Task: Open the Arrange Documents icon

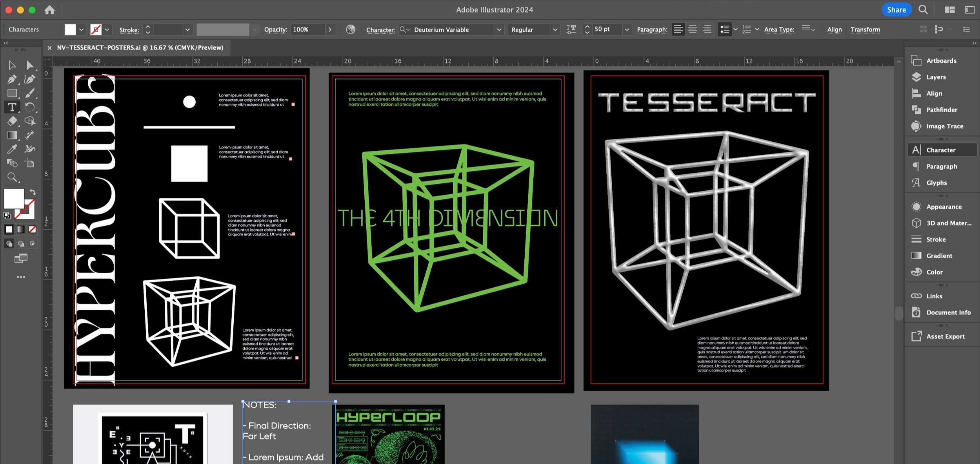Action: (949, 10)
